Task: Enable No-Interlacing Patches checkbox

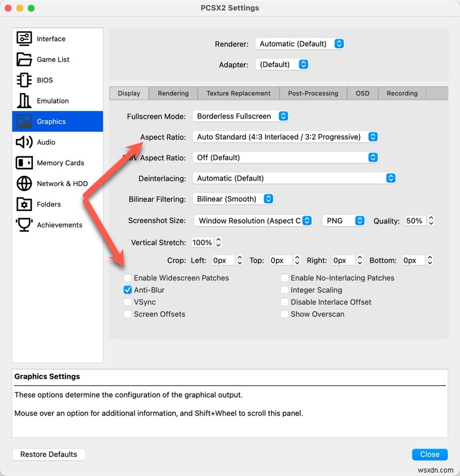Action: click(x=285, y=278)
